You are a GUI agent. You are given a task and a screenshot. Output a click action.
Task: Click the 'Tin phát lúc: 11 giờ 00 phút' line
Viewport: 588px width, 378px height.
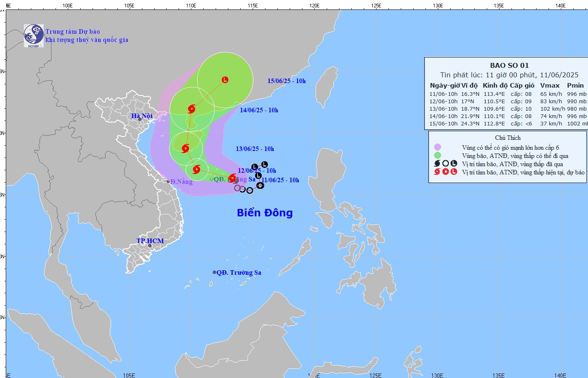509,75
